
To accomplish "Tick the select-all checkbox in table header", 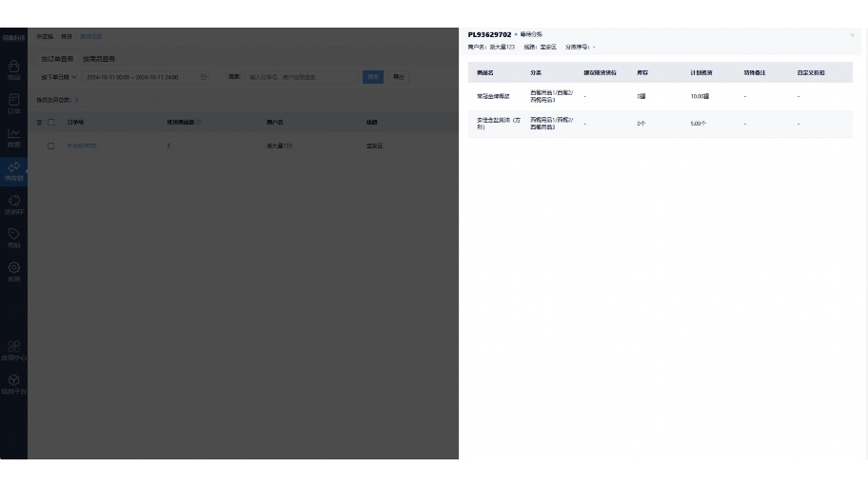I will pos(51,123).
